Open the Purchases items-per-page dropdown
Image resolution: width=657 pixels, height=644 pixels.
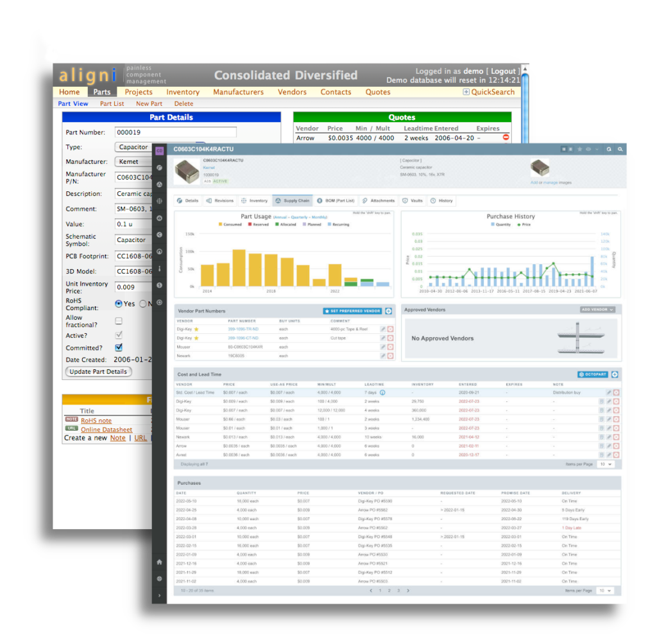(606, 591)
